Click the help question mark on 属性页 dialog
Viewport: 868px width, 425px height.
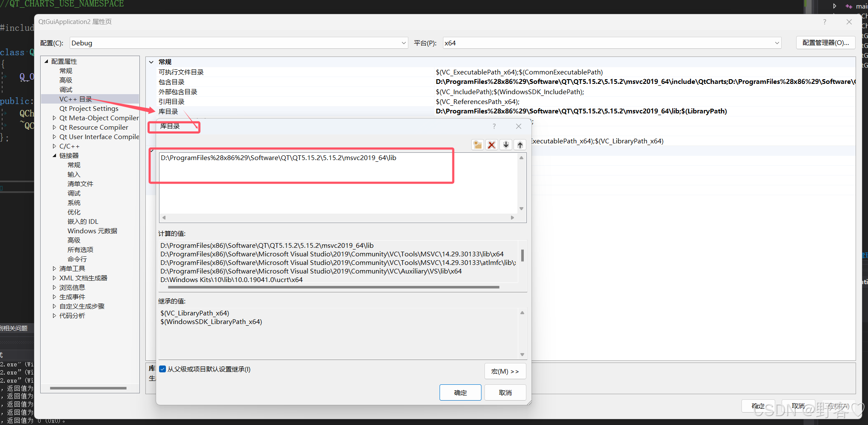824,22
